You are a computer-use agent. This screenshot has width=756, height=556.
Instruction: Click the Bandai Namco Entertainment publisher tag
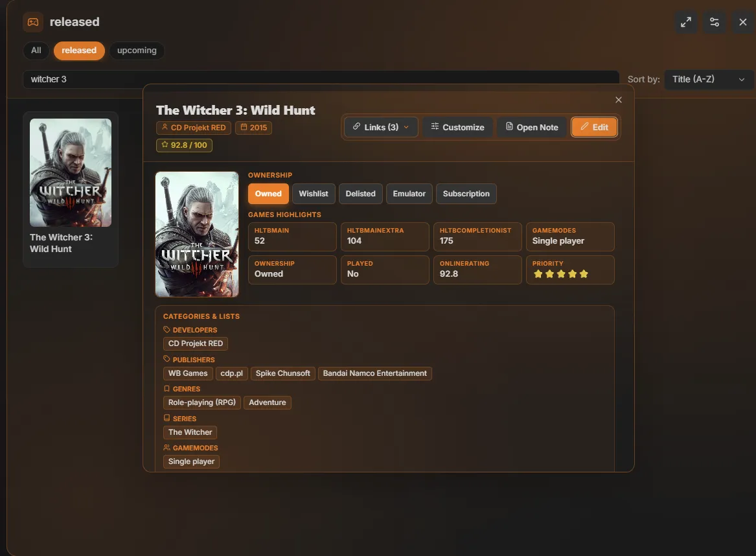pos(374,373)
